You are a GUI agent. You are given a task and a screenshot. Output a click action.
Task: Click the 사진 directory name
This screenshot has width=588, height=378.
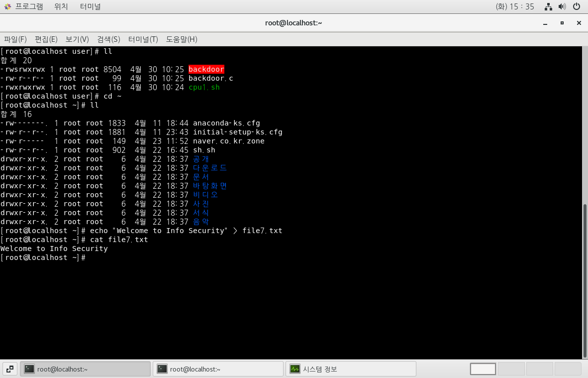201,204
